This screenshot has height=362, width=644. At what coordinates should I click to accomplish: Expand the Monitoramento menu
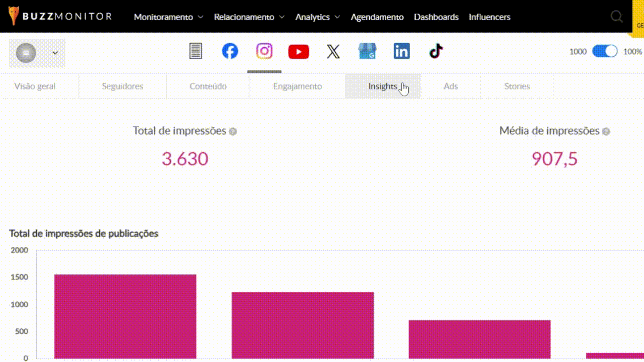tap(168, 17)
